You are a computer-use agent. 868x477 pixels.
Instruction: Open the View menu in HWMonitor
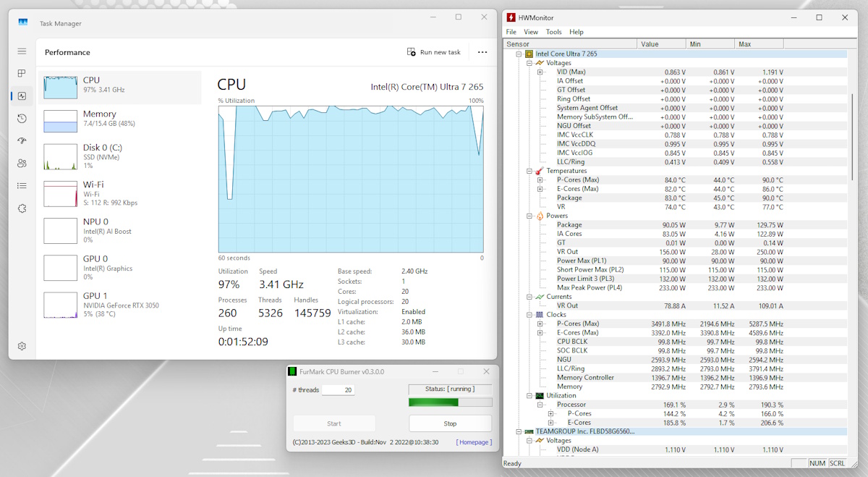[x=531, y=32]
